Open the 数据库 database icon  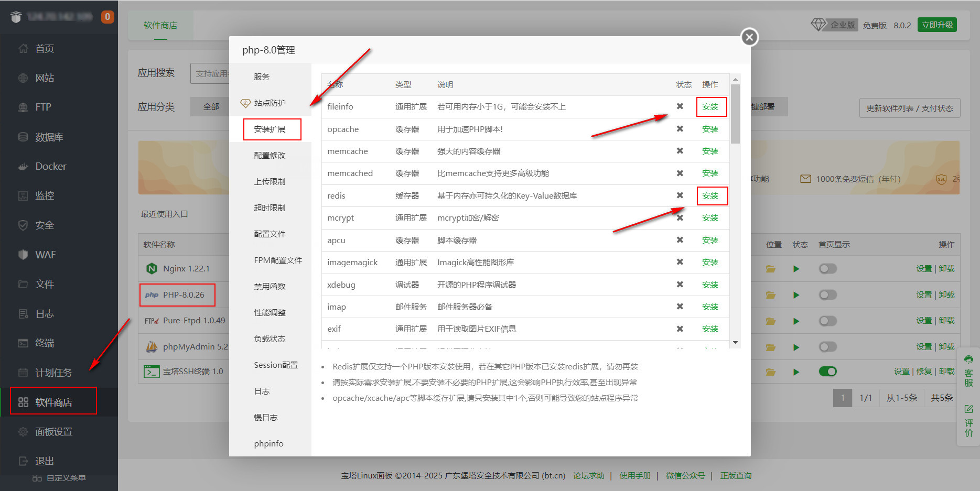tap(23, 137)
